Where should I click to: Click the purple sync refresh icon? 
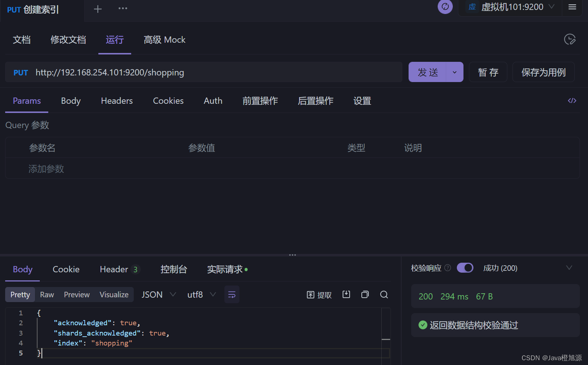pyautogui.click(x=445, y=7)
